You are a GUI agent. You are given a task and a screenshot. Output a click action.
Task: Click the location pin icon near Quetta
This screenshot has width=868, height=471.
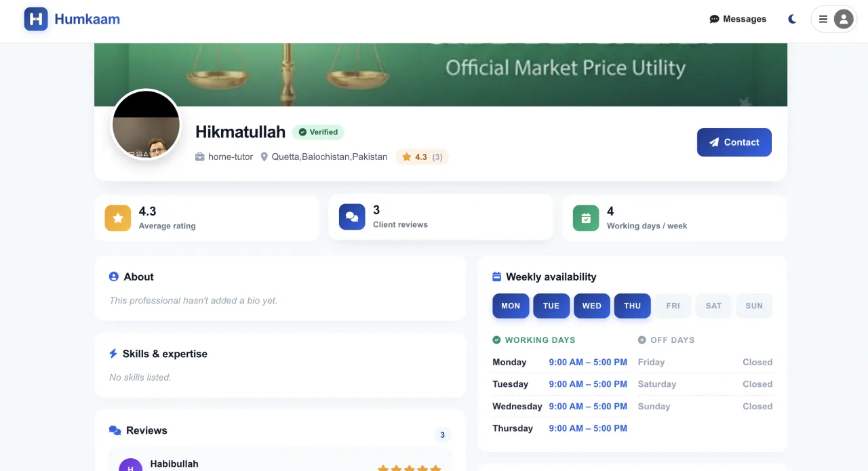[264, 157]
